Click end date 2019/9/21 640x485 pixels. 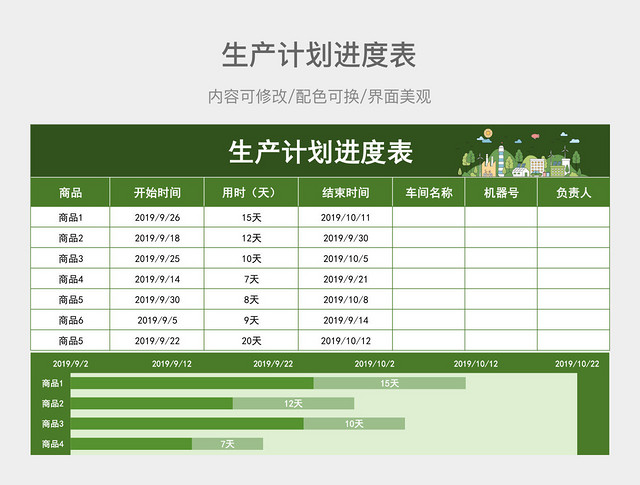(345, 279)
